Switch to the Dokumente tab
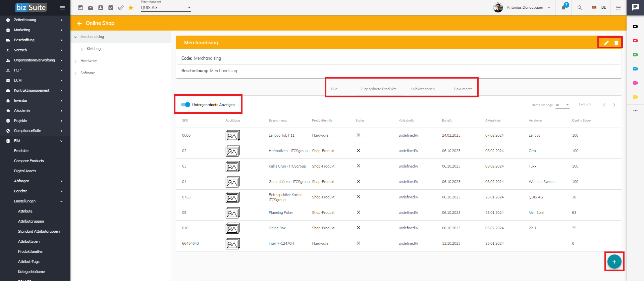644x281 pixels. [463, 89]
